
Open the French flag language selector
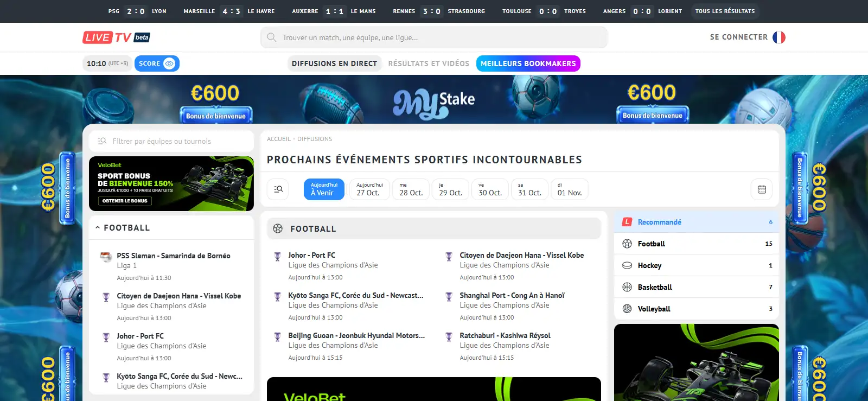click(x=779, y=37)
